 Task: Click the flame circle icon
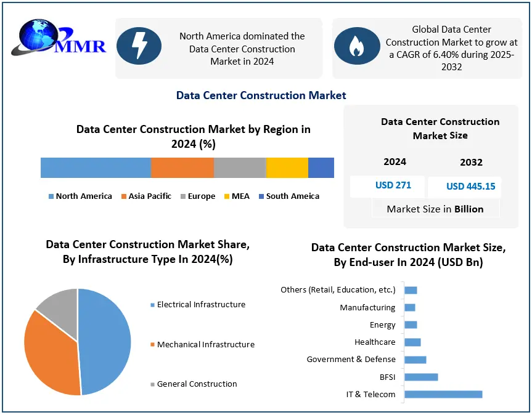(x=356, y=46)
